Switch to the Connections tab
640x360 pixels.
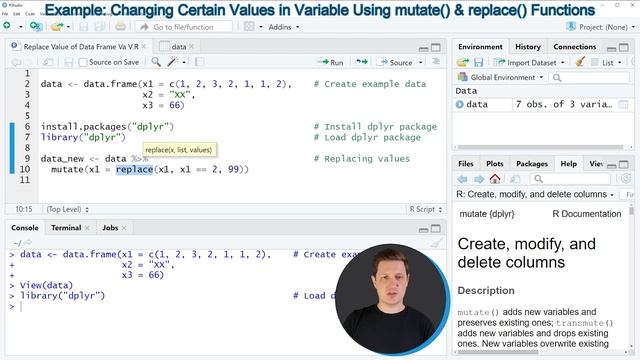click(575, 47)
